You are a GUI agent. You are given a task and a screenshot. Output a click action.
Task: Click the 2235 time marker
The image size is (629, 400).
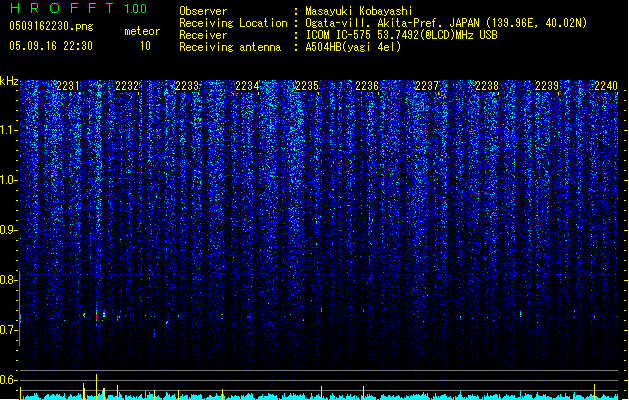pyautogui.click(x=307, y=86)
